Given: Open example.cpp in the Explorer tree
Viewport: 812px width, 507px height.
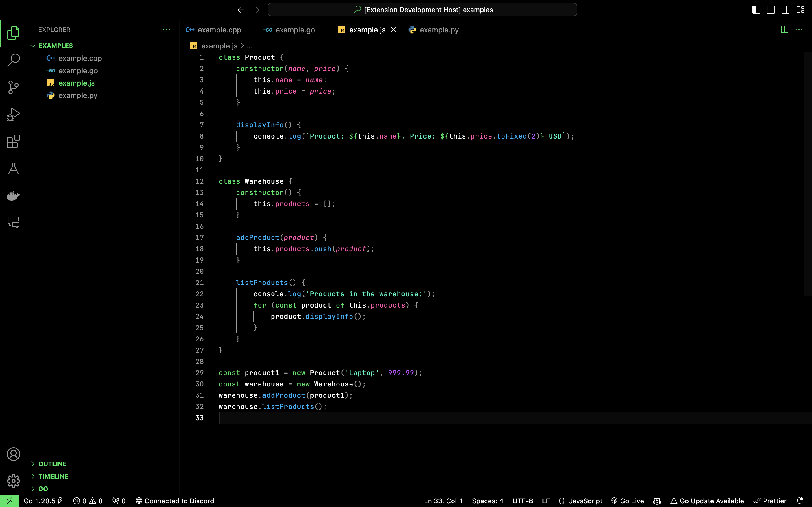Looking at the screenshot, I should point(80,58).
